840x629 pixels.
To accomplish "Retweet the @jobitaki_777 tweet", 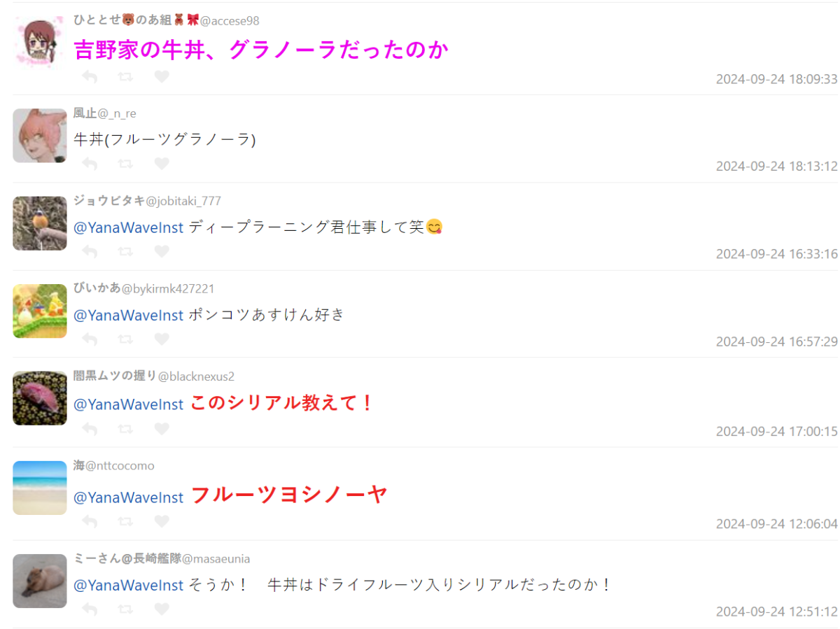I will (126, 251).
